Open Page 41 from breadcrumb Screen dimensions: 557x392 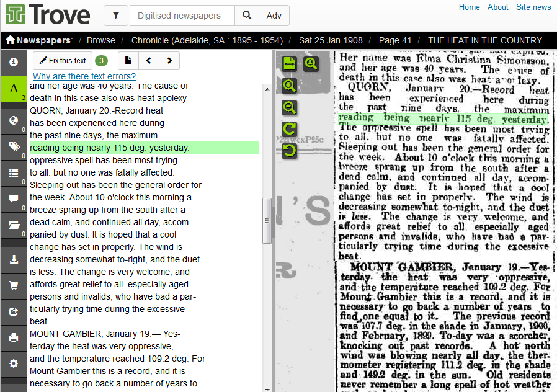[395, 40]
